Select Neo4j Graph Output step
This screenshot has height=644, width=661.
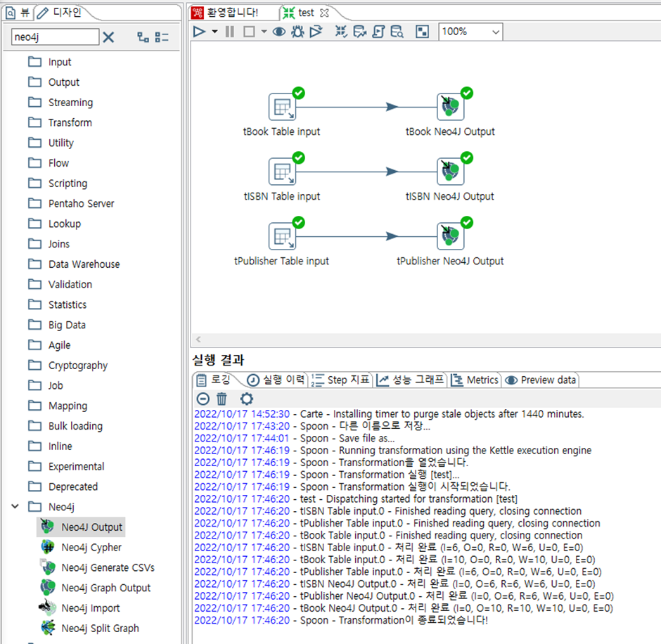(95, 588)
